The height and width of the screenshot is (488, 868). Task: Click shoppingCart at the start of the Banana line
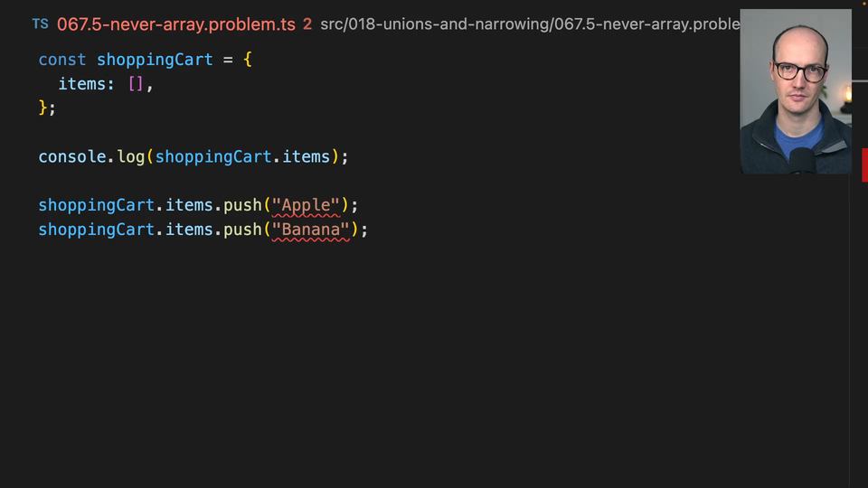coord(96,230)
